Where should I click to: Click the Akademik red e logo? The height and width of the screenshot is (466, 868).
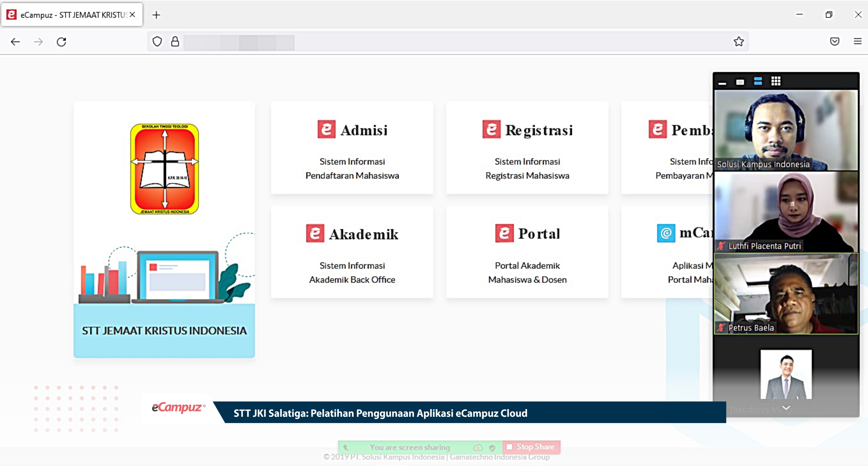pos(315,233)
